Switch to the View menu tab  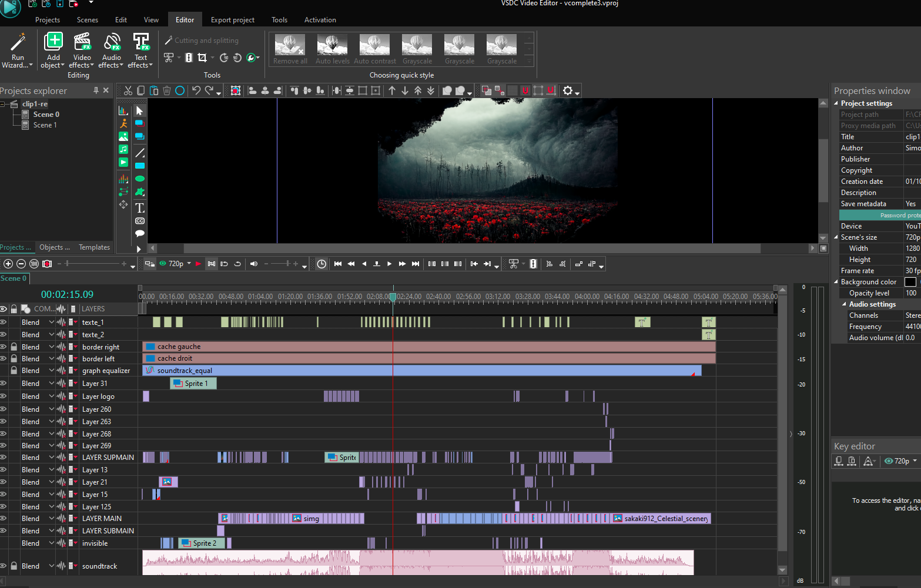click(x=151, y=20)
